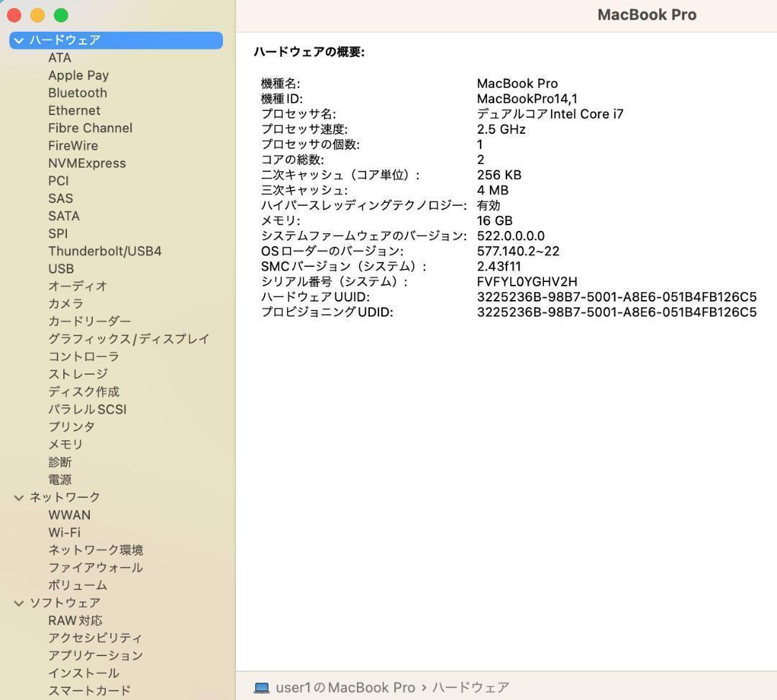This screenshot has width=777, height=700.
Task: Click firmware version 522.0.0.0.0
Action: pos(510,236)
